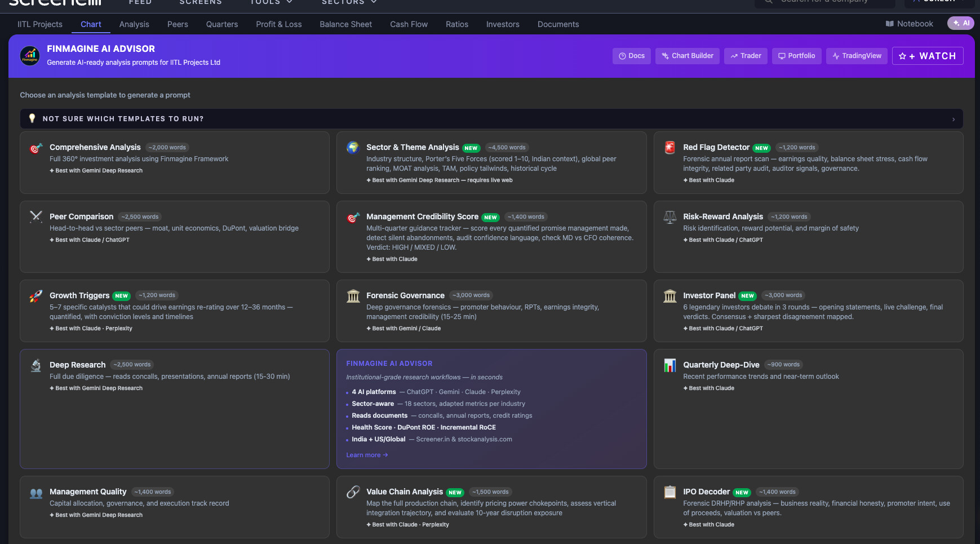
Task: Click the Sector & Theme Analysis globe icon
Action: point(353,148)
